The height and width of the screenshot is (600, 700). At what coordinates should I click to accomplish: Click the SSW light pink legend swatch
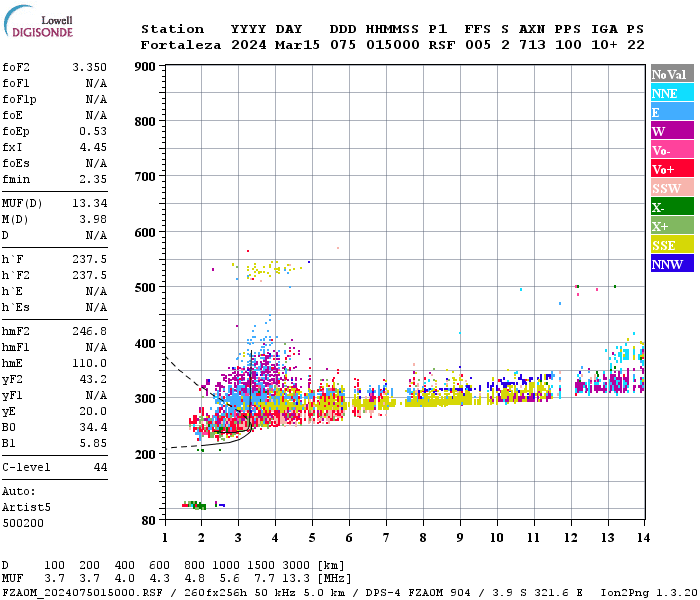click(672, 188)
